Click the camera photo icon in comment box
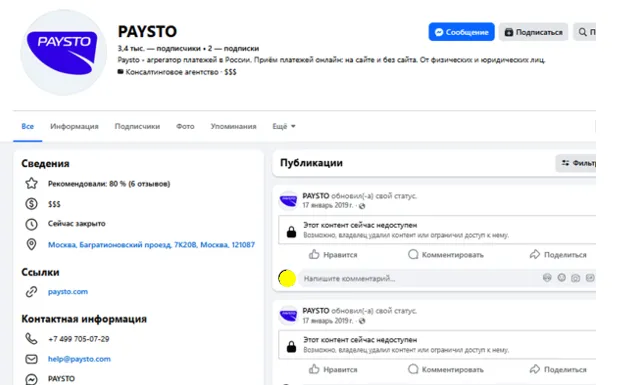This screenshot has height=385, width=618. click(x=575, y=278)
